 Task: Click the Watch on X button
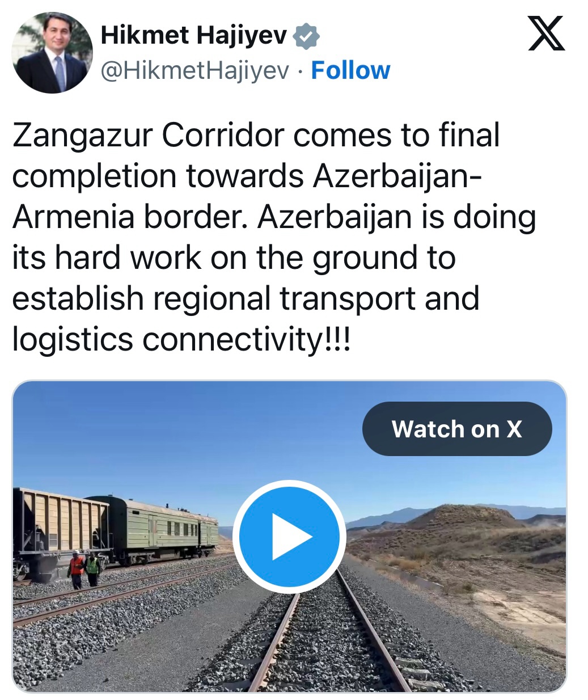pyautogui.click(x=457, y=429)
